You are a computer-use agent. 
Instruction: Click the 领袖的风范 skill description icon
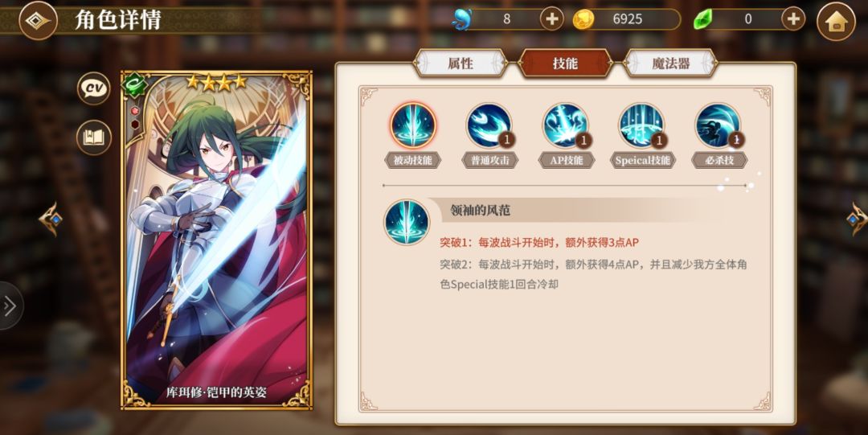(x=407, y=222)
